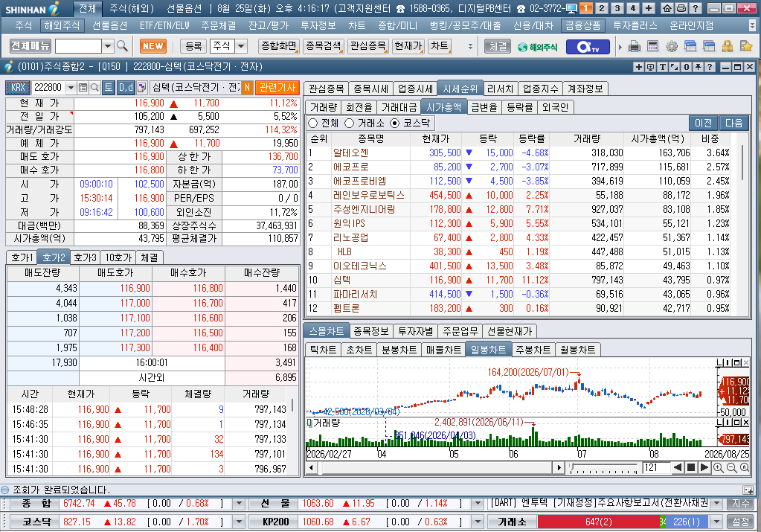Switch to the 분봉차트 tab

tap(399, 350)
